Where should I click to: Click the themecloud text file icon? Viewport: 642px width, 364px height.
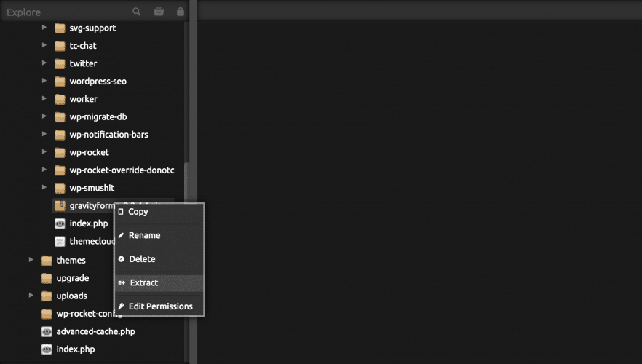pos(60,242)
